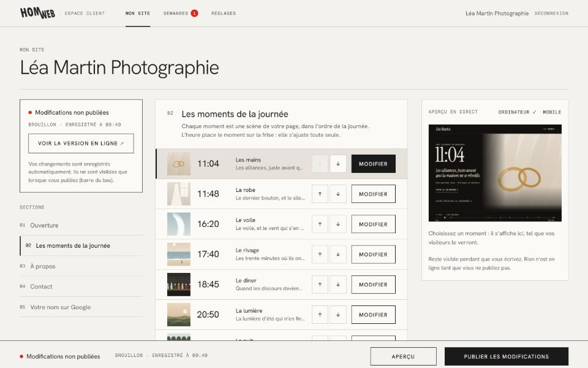Click 'Espace client' label in header
Image resolution: width=588 pixels, height=368 pixels.
[85, 13]
